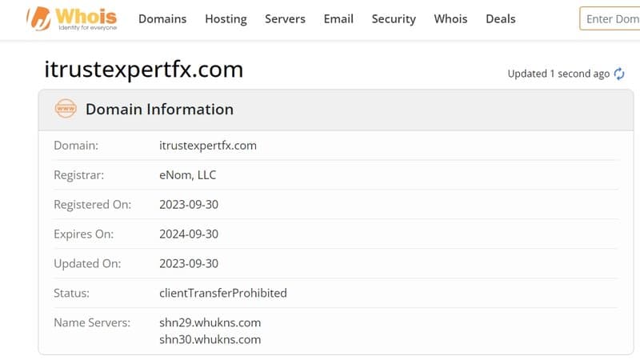The height and width of the screenshot is (364, 640).
Task: Open the Servers menu
Action: coord(285,18)
